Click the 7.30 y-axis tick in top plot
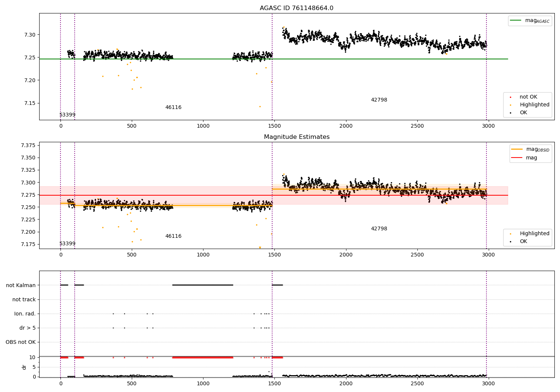560x392 pixels. 30,35
